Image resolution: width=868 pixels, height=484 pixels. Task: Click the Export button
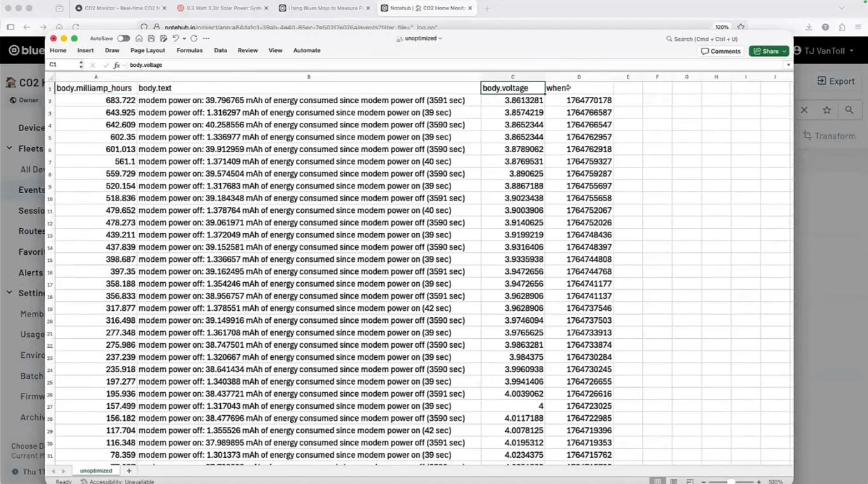click(836, 81)
